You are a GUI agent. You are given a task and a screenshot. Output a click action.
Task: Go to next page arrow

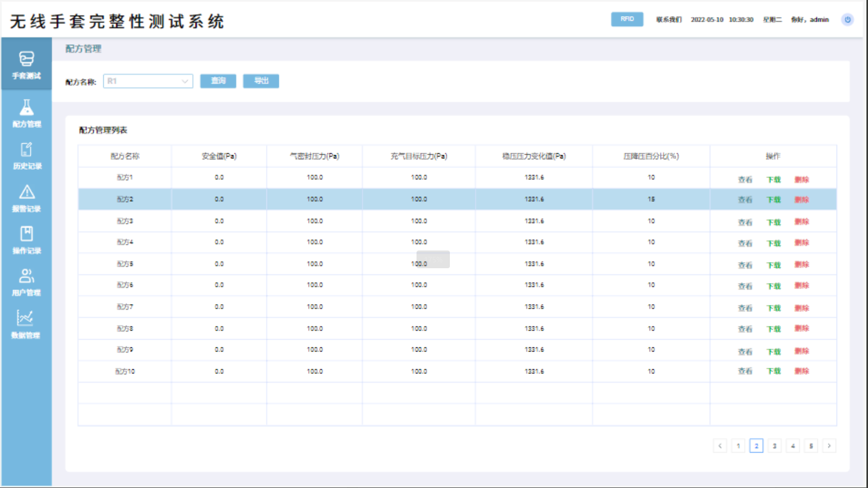(829, 446)
